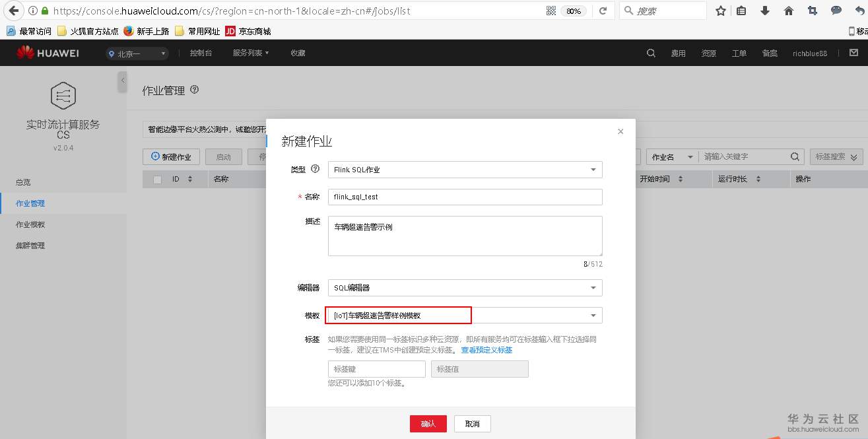Select the header checkbox in the job list

tap(157, 178)
